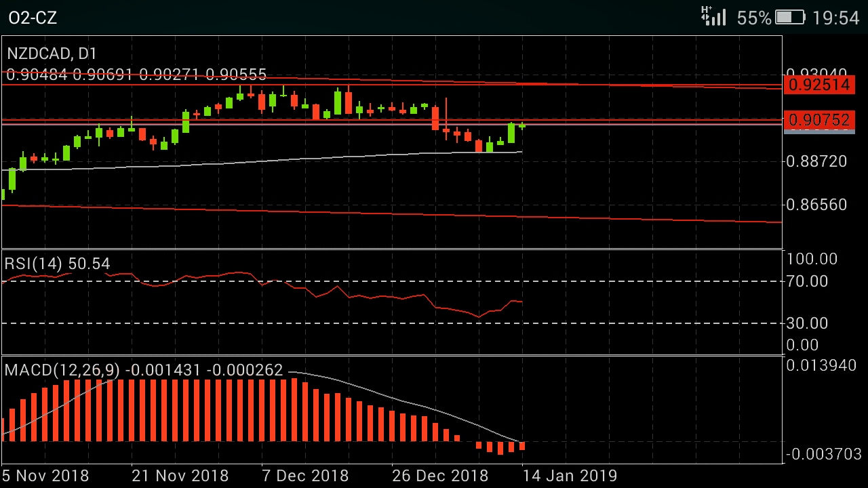The width and height of the screenshot is (868, 488).
Task: Tap the battery icon in status bar
Action: pos(789,17)
